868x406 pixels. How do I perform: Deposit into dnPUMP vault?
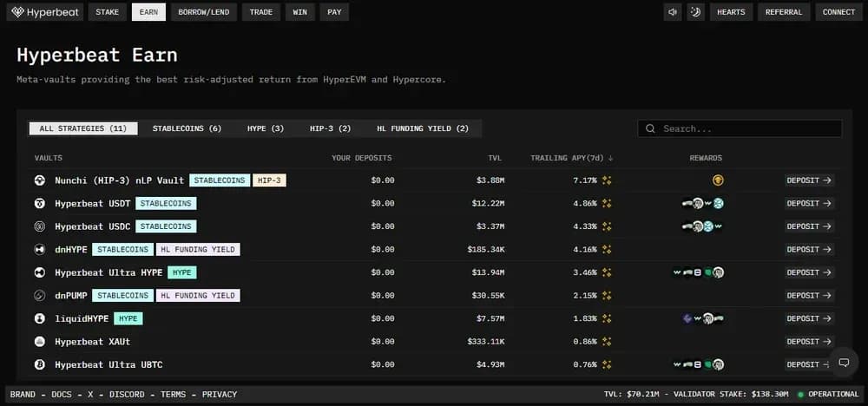[809, 295]
